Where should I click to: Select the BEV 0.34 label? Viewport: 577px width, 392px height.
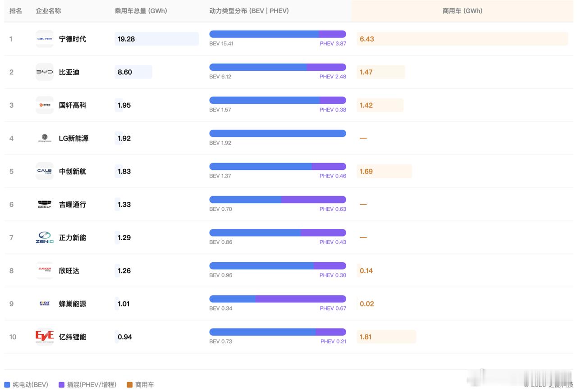(221, 309)
